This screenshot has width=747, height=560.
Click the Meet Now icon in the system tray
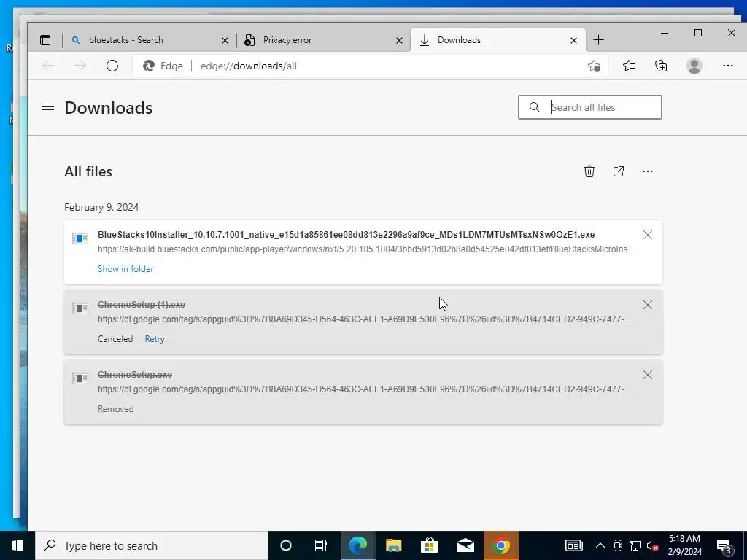618,545
